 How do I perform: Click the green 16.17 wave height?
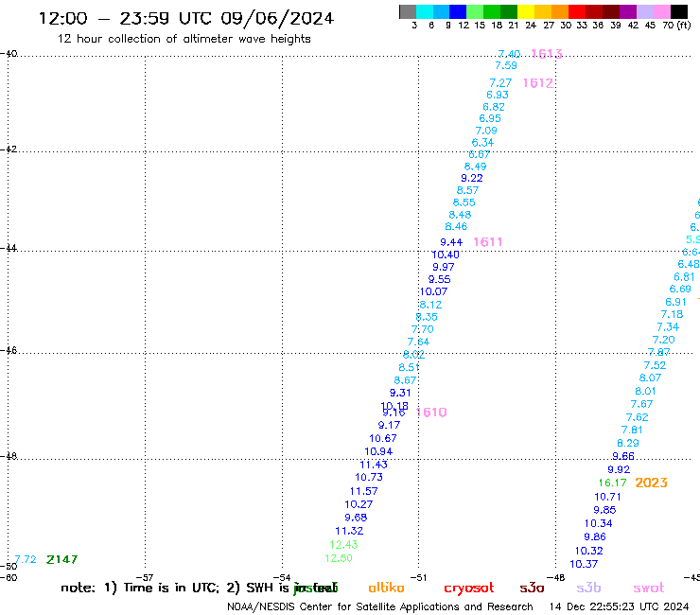click(613, 483)
